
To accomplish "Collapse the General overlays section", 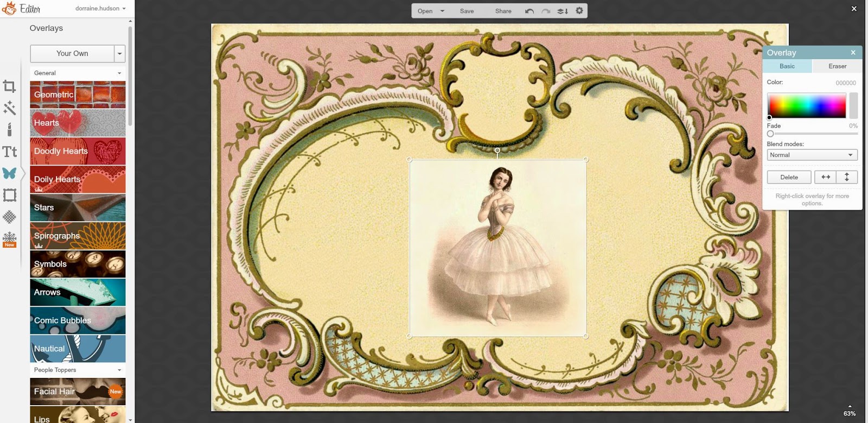I will point(78,73).
